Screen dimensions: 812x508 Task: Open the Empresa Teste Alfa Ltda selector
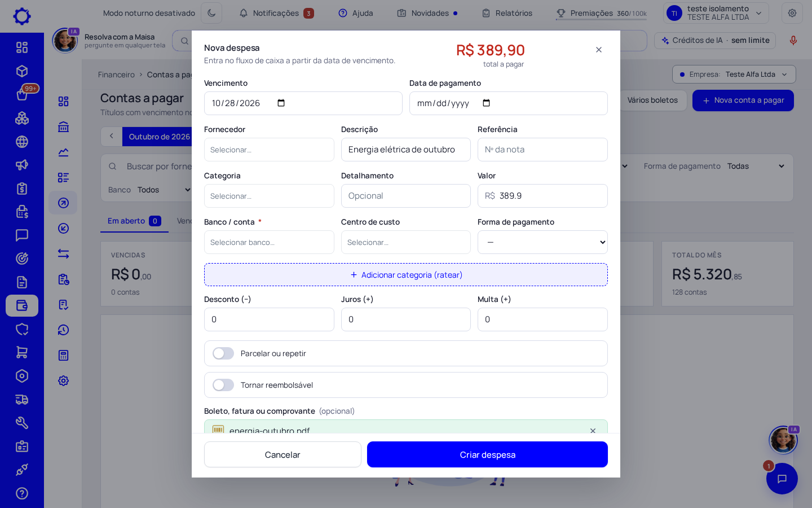coord(734,75)
